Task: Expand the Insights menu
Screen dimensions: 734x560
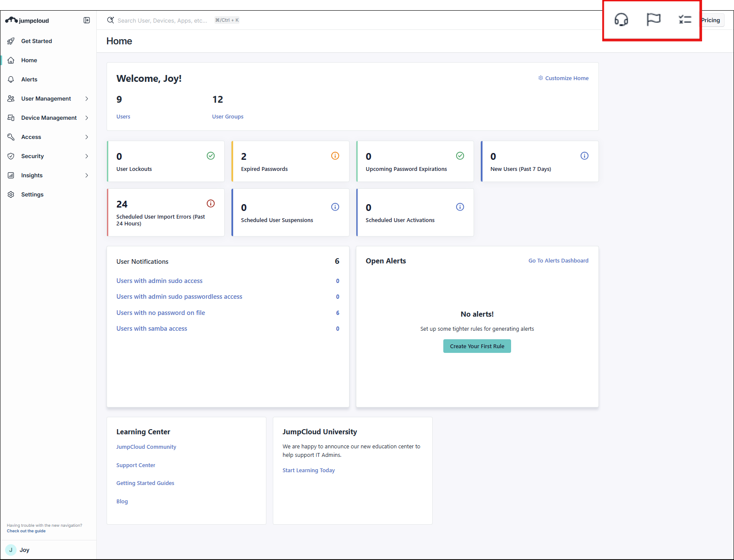Action: click(x=87, y=175)
